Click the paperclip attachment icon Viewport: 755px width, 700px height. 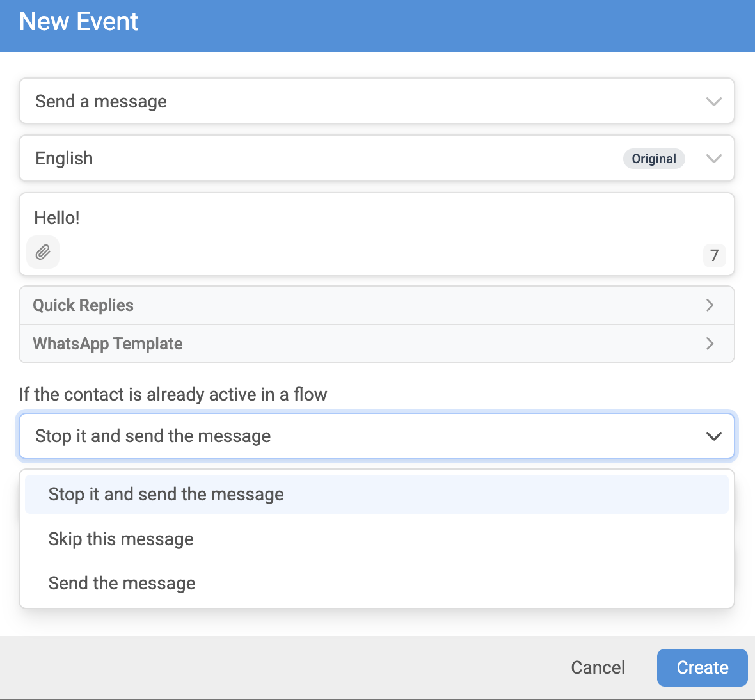[x=43, y=252]
